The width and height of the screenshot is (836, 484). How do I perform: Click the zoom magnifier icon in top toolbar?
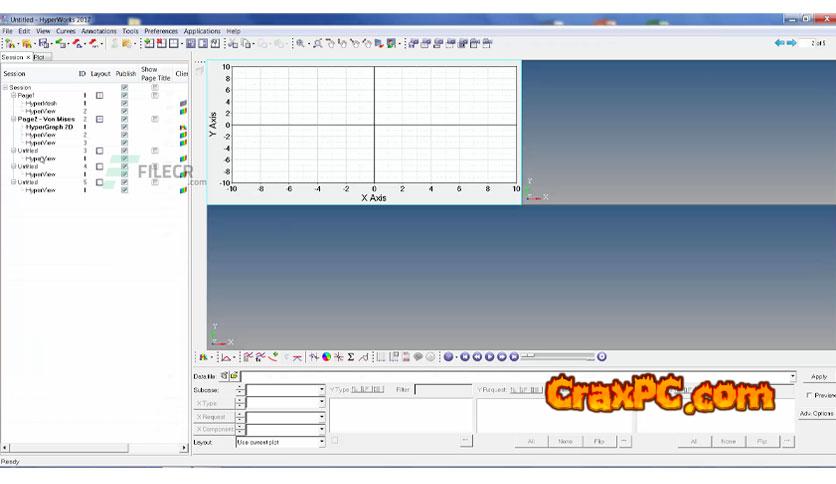pyautogui.click(x=300, y=43)
